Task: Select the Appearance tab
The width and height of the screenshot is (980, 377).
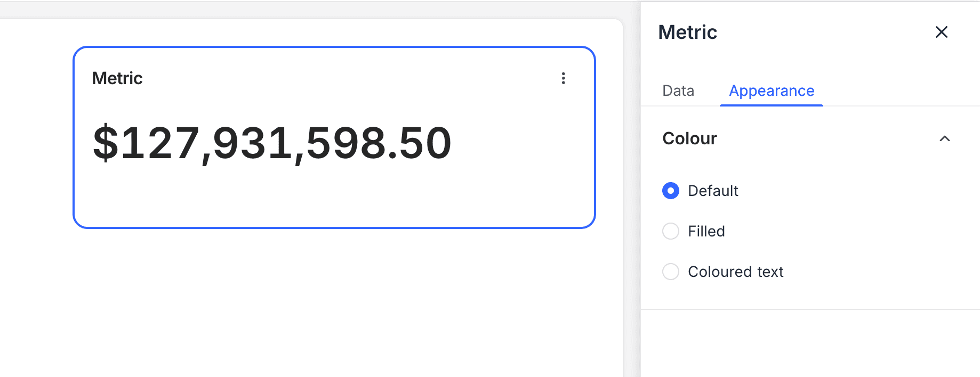Action: point(771,91)
